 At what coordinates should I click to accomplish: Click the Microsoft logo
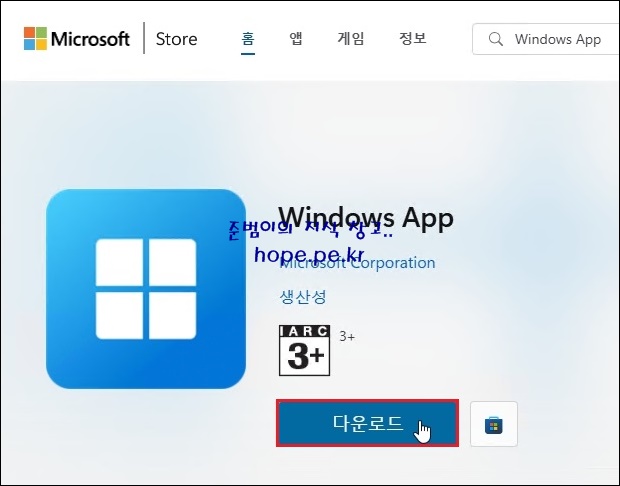77,38
